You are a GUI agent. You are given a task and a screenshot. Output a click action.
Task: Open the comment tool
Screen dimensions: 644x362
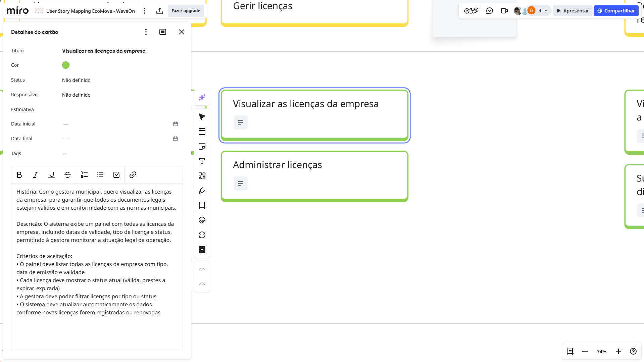click(x=202, y=235)
